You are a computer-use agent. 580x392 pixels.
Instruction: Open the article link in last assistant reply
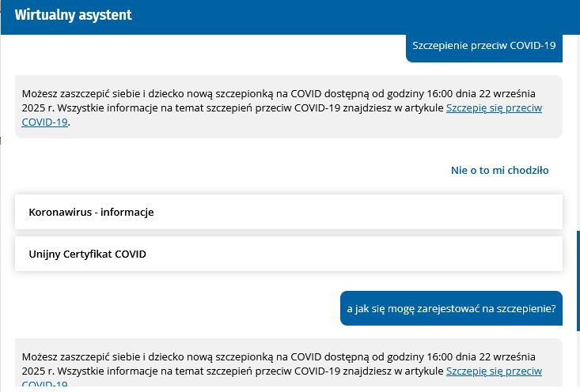point(494,371)
